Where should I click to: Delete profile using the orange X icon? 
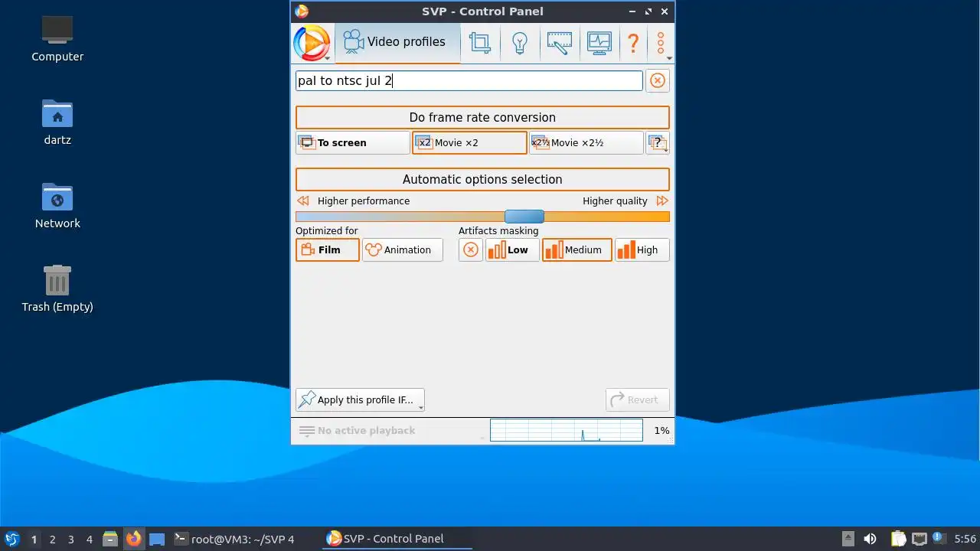tap(658, 80)
